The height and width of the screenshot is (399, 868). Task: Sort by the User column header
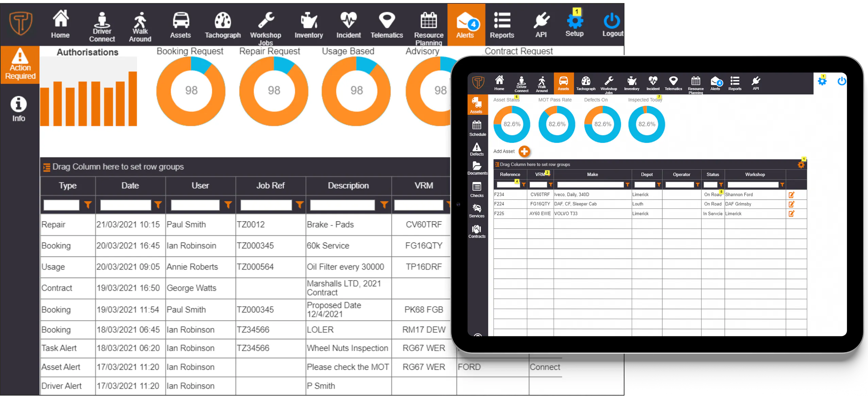point(200,186)
